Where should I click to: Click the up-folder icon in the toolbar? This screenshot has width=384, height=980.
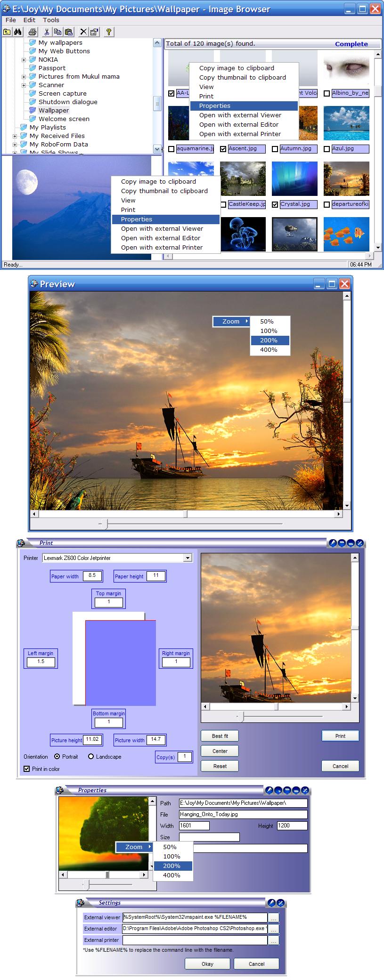click(7, 32)
